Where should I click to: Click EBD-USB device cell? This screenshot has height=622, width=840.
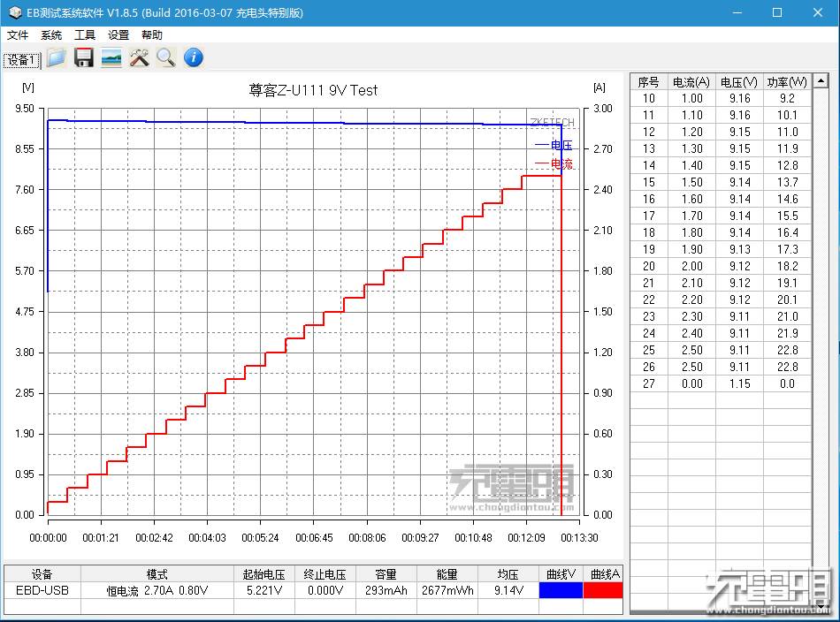42,590
